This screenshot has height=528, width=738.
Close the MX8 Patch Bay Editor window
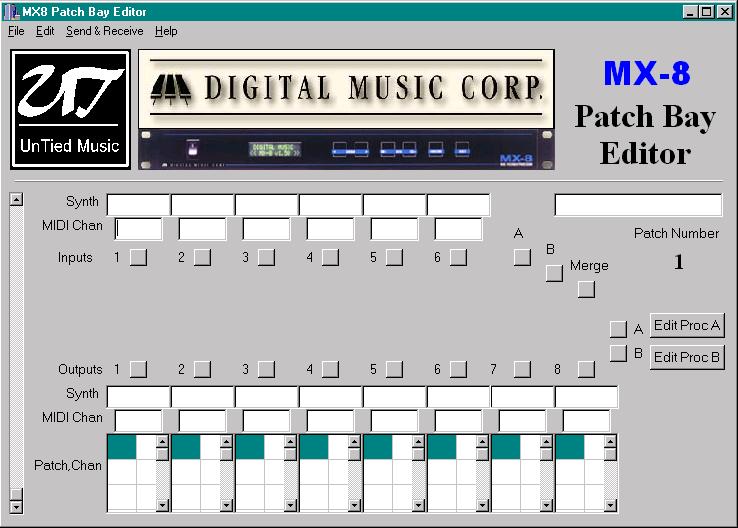click(x=725, y=11)
